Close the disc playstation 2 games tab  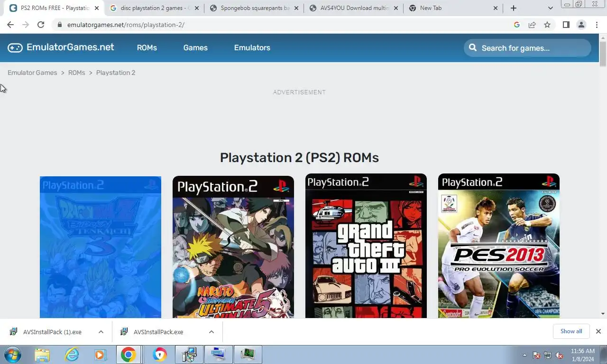197,8
